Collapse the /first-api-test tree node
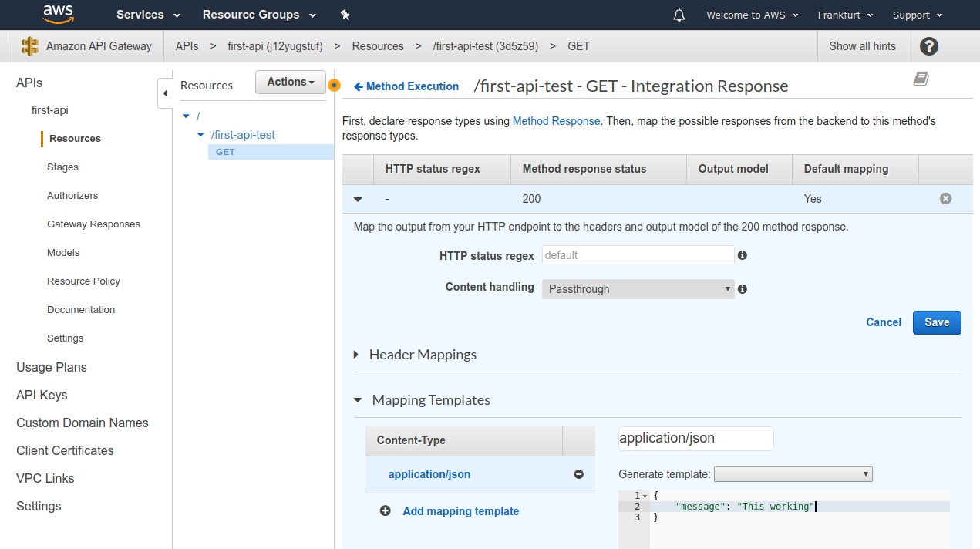Viewport: 980px width, 549px height. point(200,135)
